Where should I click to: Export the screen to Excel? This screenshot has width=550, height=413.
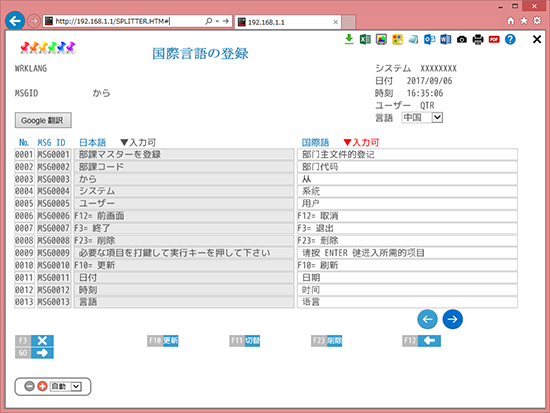tap(365, 39)
